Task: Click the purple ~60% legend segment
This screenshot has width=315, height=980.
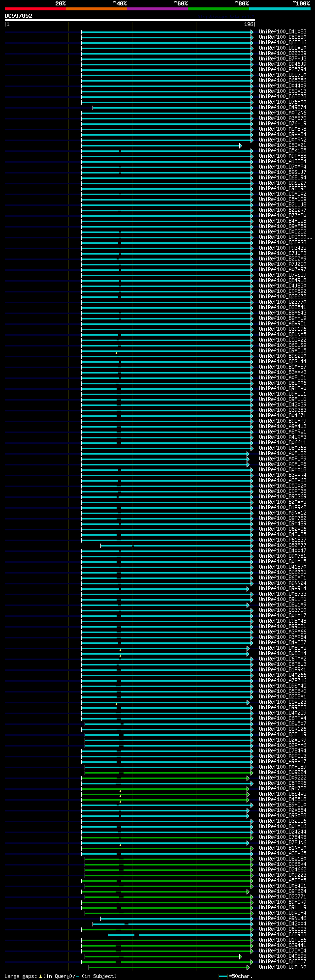Action: [157, 8]
